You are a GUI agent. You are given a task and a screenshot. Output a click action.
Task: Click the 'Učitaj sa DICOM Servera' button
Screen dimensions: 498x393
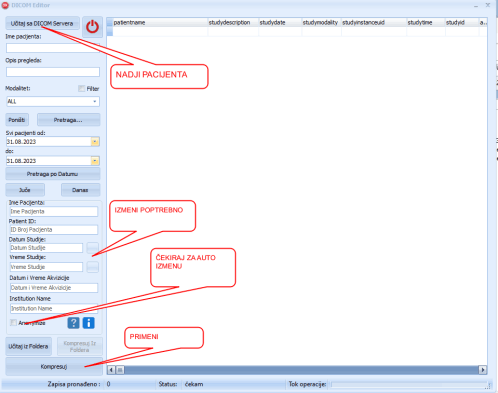tap(42, 23)
